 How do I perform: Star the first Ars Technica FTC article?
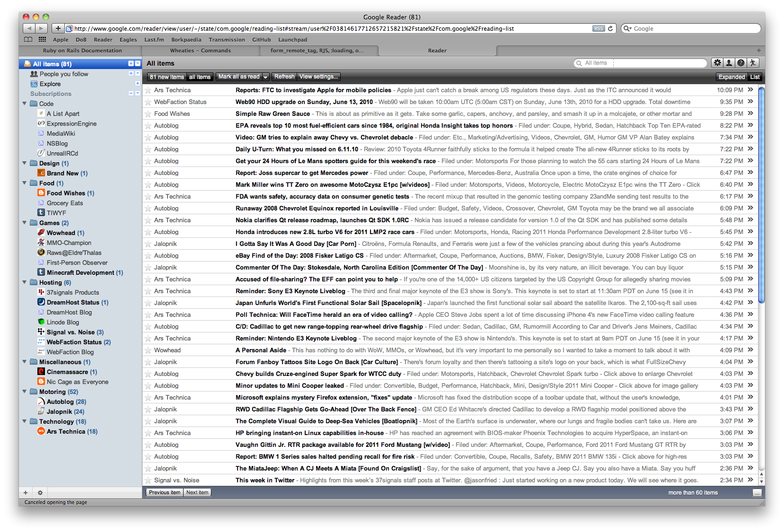click(x=148, y=90)
